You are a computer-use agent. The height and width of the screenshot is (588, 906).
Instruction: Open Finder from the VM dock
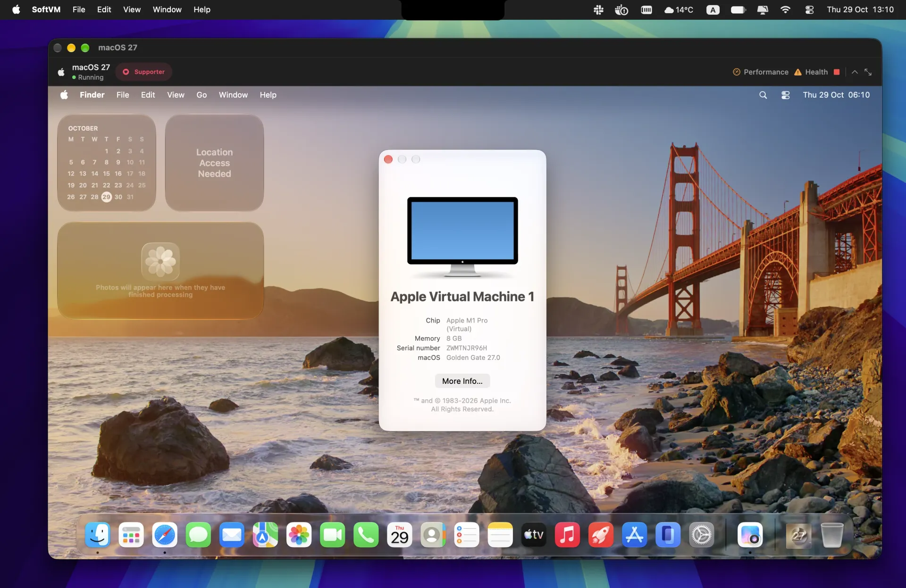pos(98,535)
